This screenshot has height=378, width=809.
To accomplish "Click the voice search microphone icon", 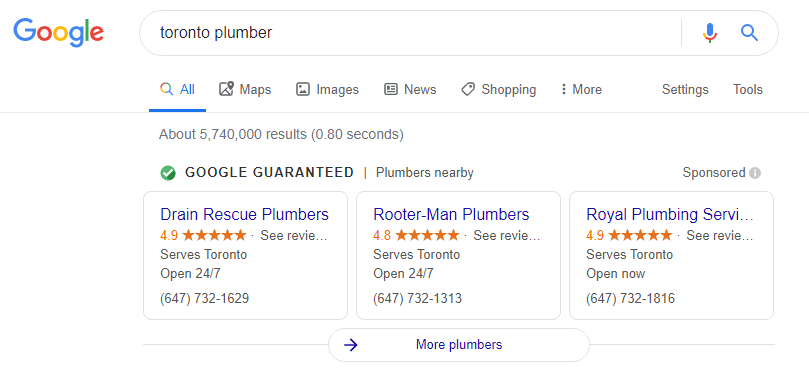I will [x=710, y=33].
